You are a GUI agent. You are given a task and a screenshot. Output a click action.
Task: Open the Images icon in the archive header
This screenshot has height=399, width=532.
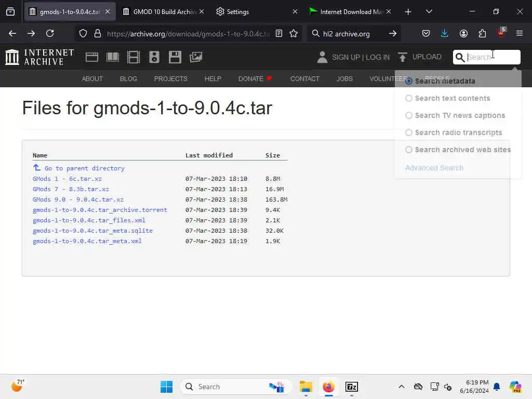pos(196,57)
